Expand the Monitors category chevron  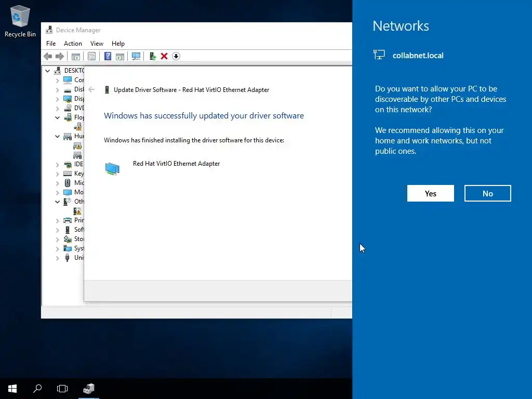pos(57,193)
